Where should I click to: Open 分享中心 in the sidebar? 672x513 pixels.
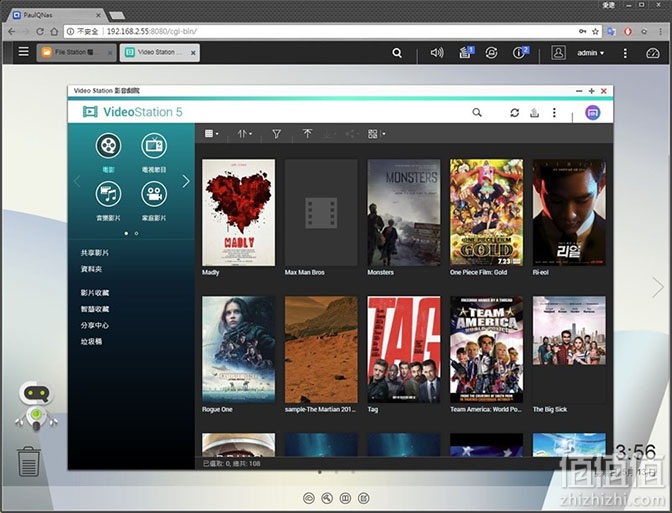(x=95, y=325)
